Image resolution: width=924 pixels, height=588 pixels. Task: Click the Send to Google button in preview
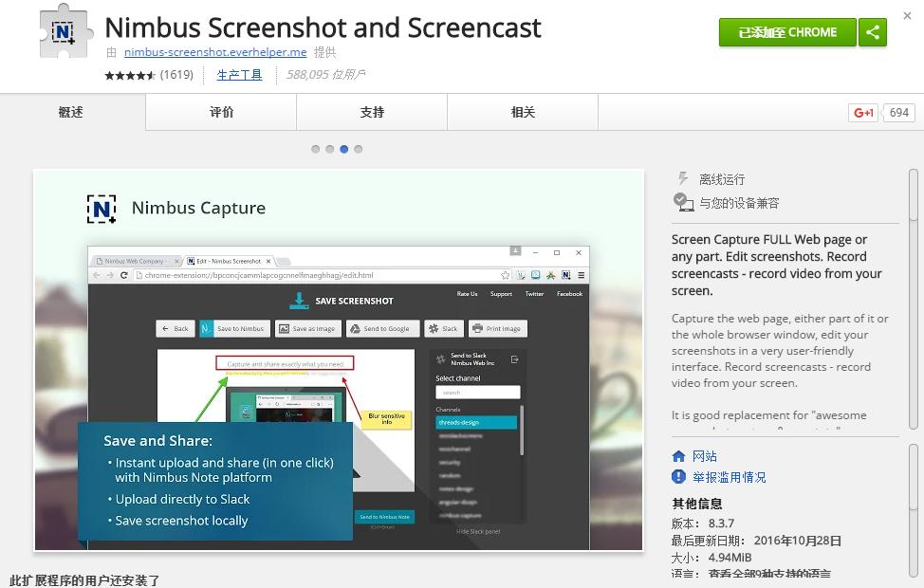tap(382, 329)
